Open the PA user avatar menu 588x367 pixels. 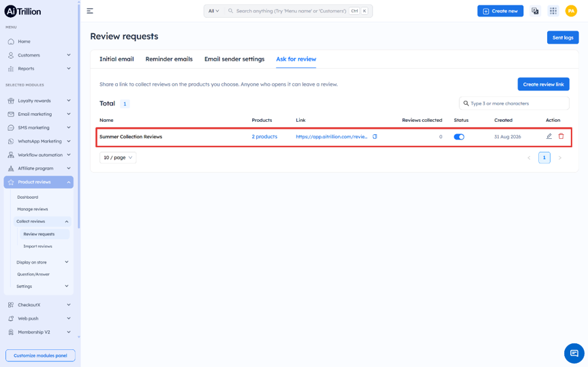pyautogui.click(x=571, y=11)
